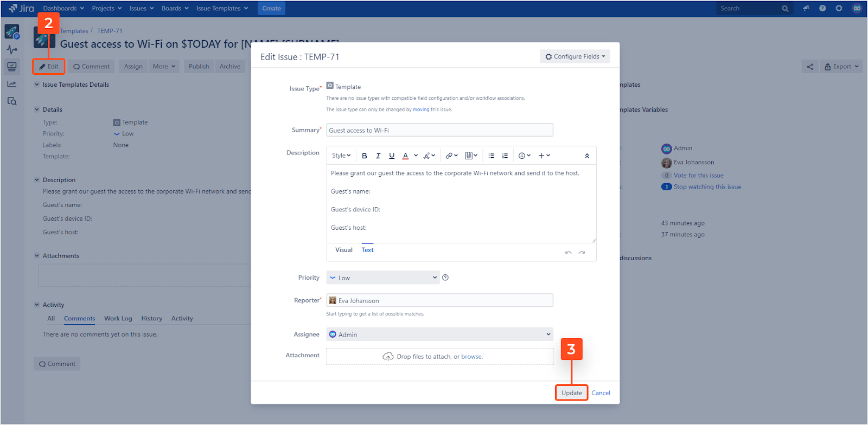Click the browse link to attach files
This screenshot has width=868, height=425.
pyautogui.click(x=471, y=357)
